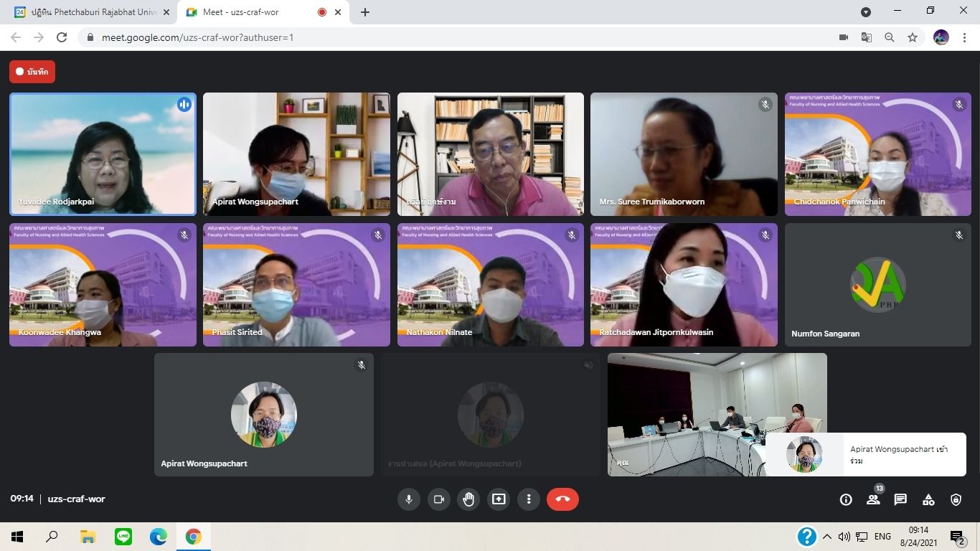Expand the system tray hidden icons chevron
This screenshot has height=551, width=980.
coord(827,537)
